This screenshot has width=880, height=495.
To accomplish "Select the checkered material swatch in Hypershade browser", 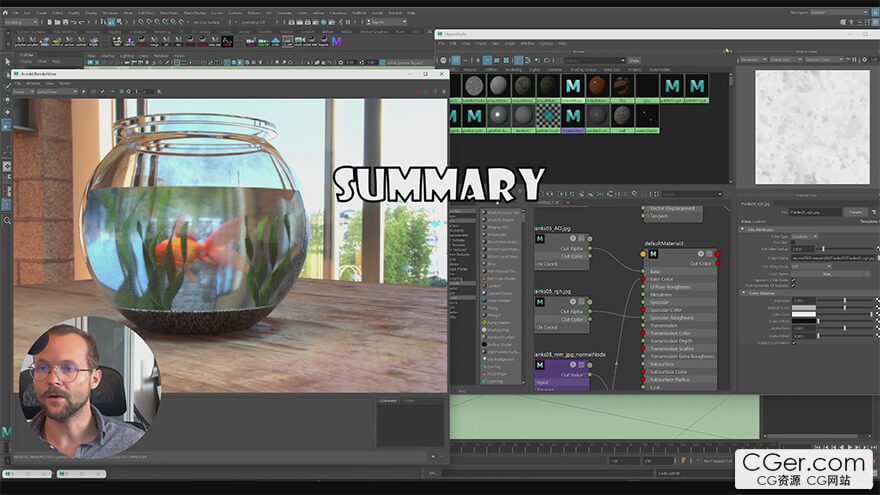I will tap(547, 117).
